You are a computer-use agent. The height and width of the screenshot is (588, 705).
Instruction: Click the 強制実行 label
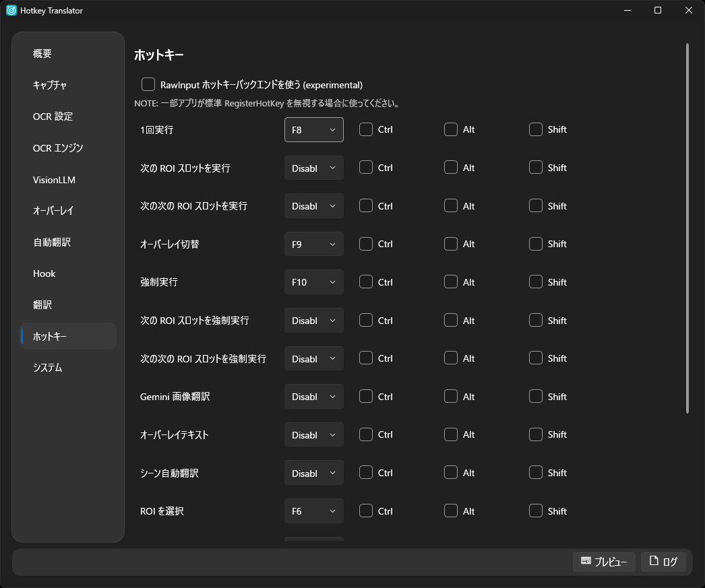[x=158, y=282]
